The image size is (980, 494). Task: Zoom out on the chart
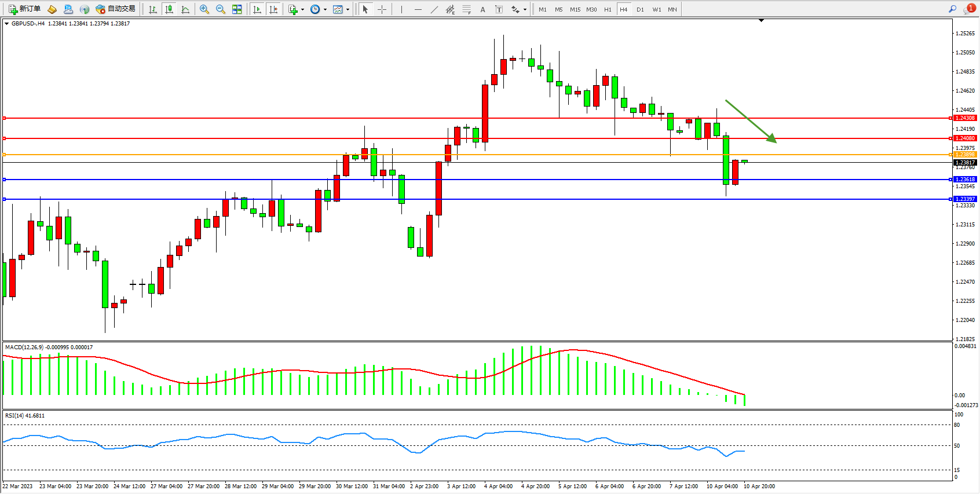(x=220, y=9)
